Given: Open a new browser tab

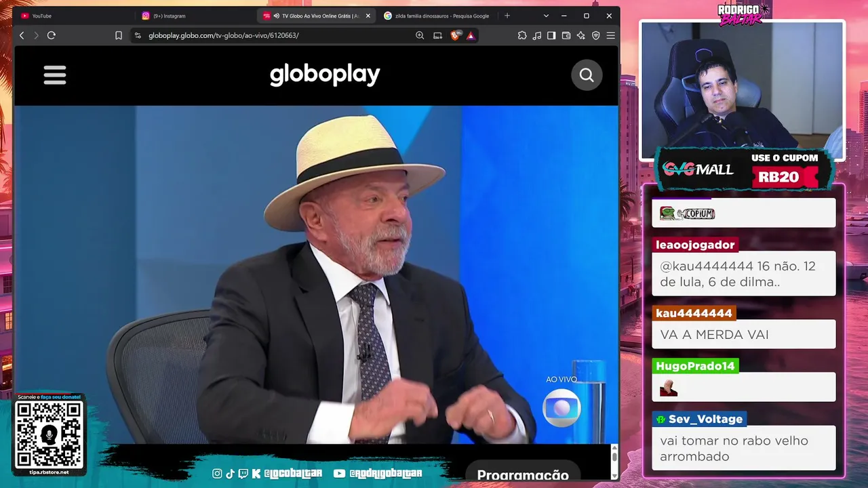Looking at the screenshot, I should [507, 16].
